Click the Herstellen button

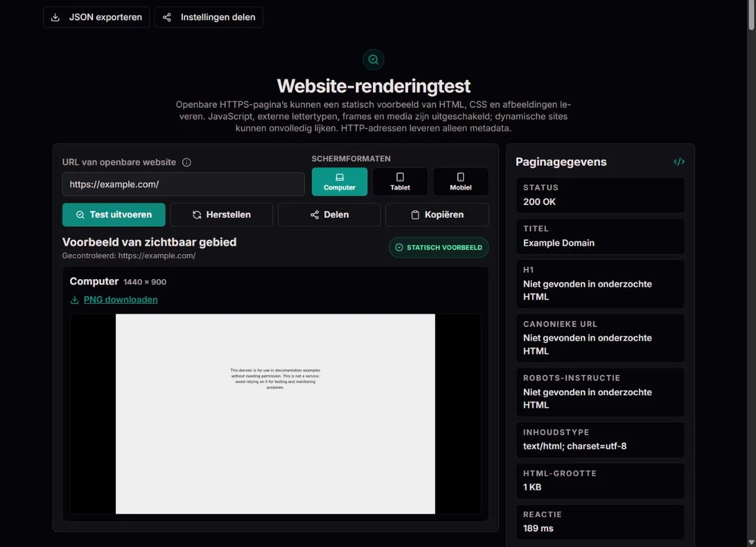(222, 214)
